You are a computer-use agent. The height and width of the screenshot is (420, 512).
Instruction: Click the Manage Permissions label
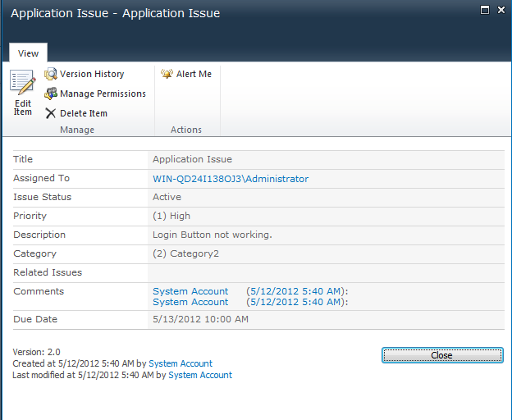103,94
